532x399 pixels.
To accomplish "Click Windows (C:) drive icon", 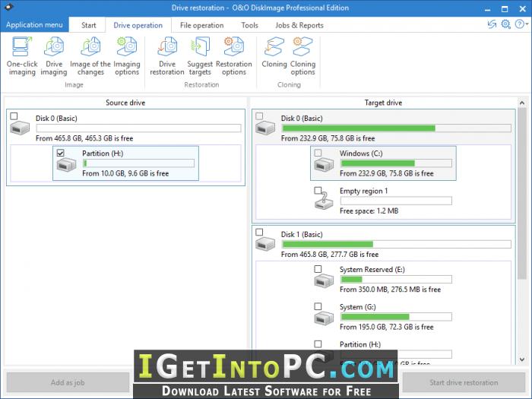I will [324, 165].
